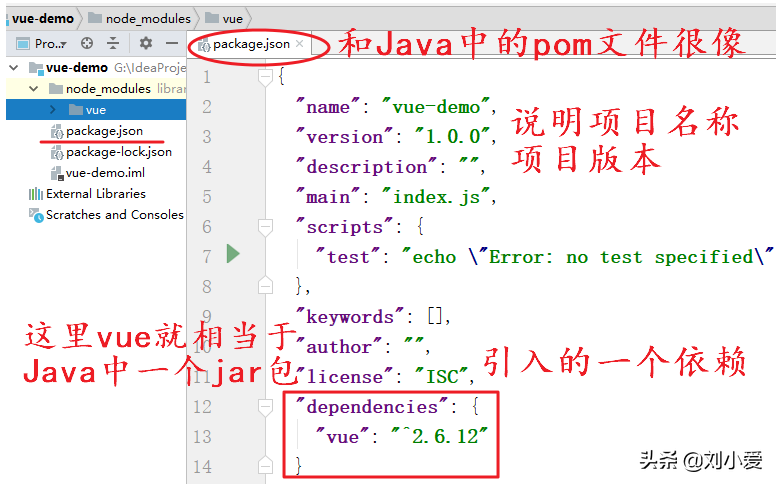
Task: Click the External Libraries icon
Action: tap(37, 194)
